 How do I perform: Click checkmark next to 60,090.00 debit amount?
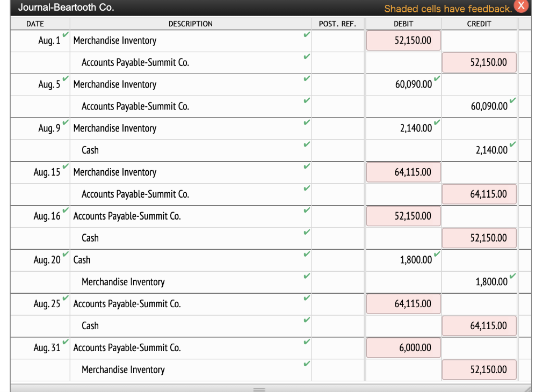tap(437, 78)
